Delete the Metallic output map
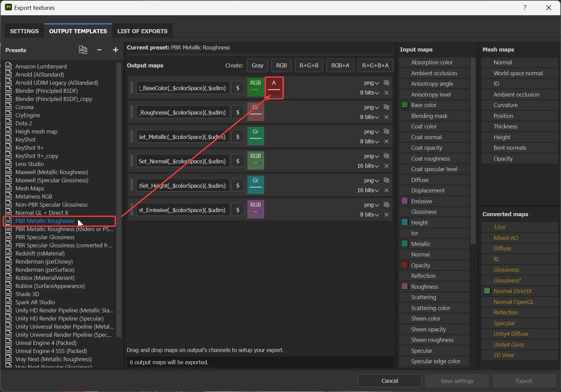Screen dimensions: 561x392 pos(386,141)
